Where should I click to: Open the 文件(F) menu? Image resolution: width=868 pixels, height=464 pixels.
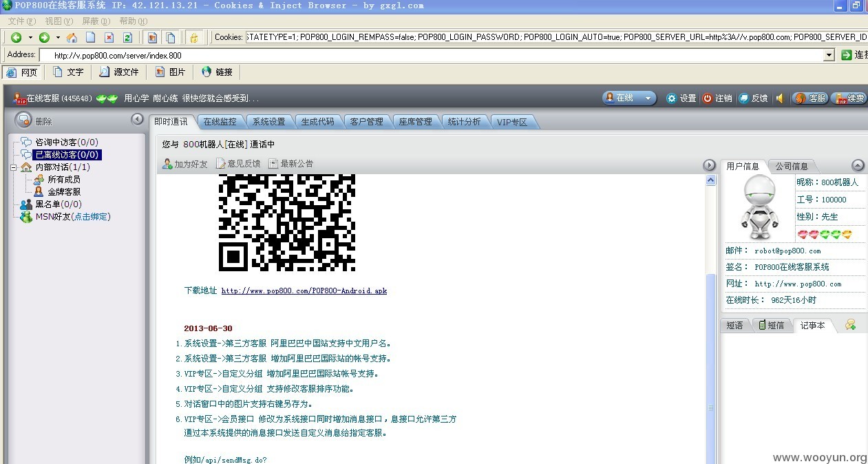click(21, 21)
